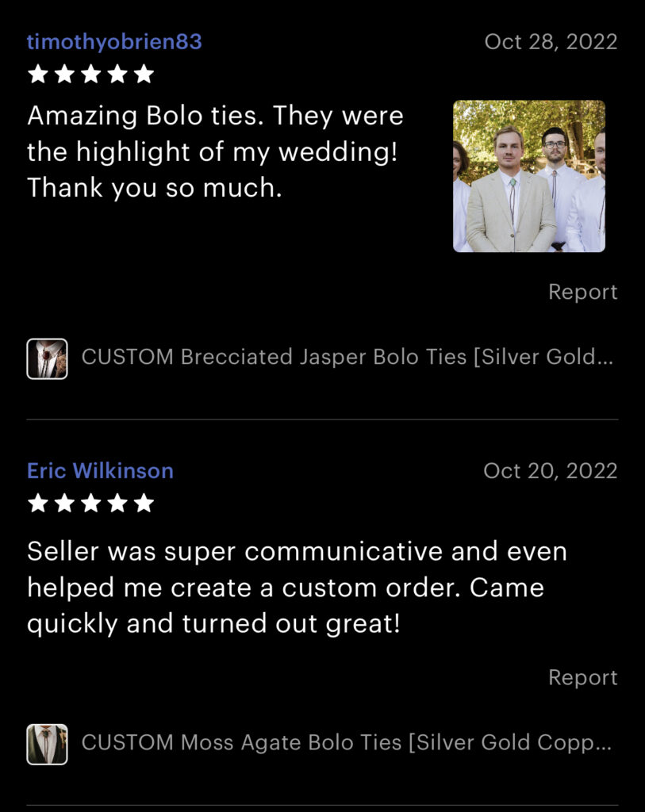Report the Eric Wilkinson review

[x=583, y=677]
